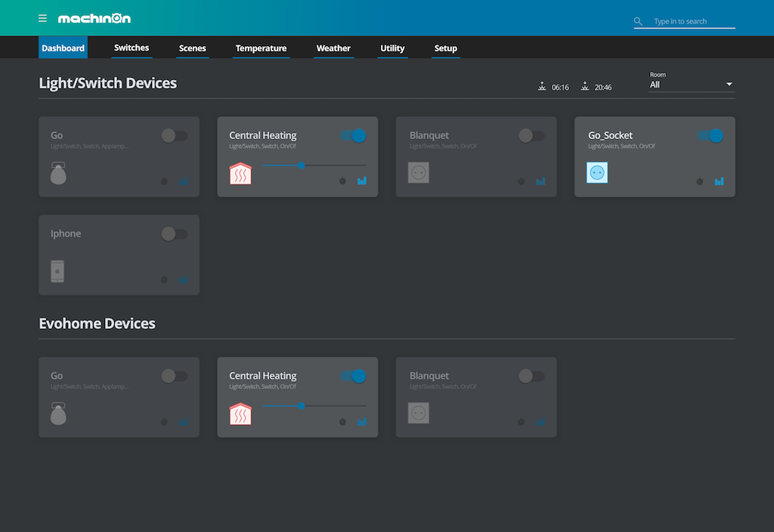
Task: Turn off the Go_Socket toggle
Action: [711, 136]
